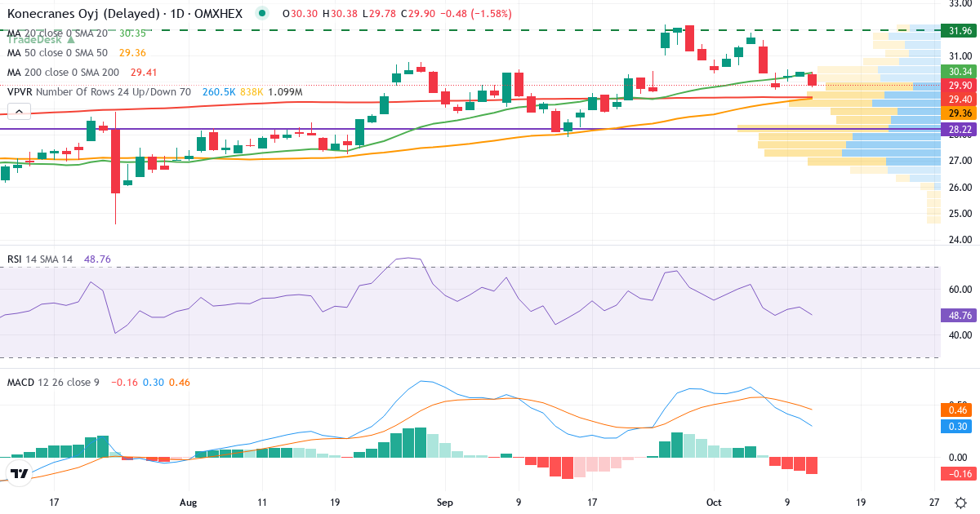Viewport: 980px width, 514px height.
Task: Click the 60.00 RSI axis label
Action: [x=960, y=289]
